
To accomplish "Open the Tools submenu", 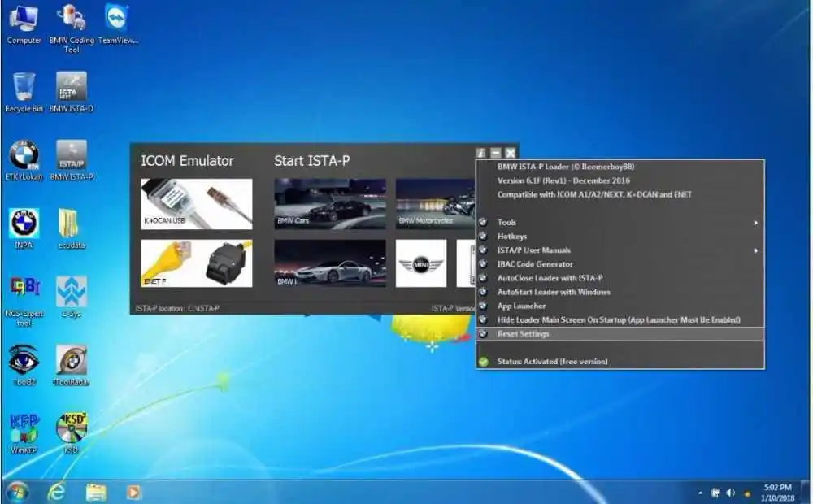I will (620, 223).
